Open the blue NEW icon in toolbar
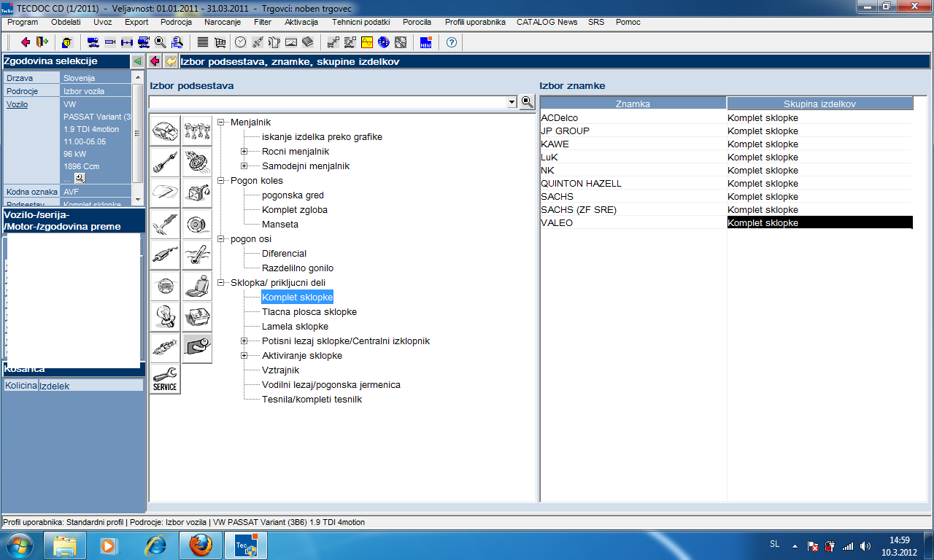934x560 pixels. pos(425,42)
